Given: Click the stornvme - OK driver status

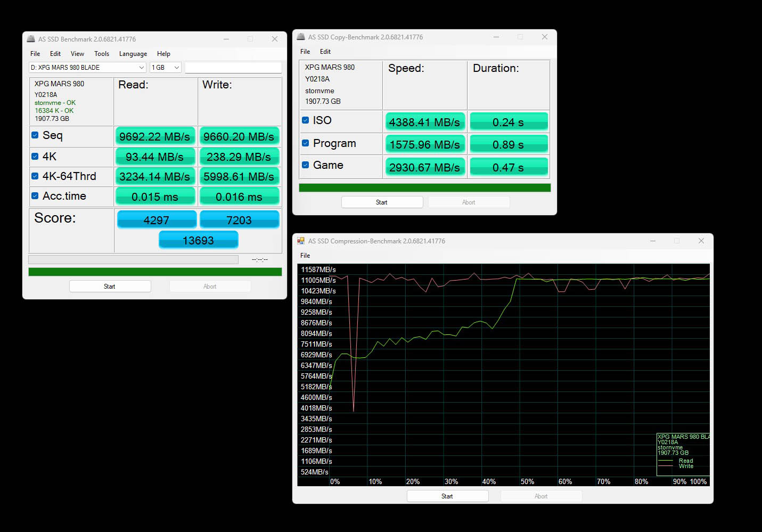Looking at the screenshot, I should pos(55,103).
